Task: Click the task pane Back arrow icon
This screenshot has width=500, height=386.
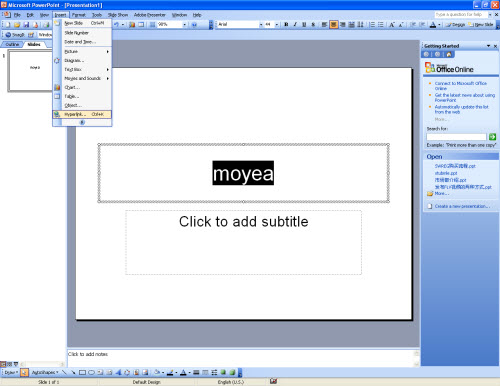Action: tap(426, 54)
